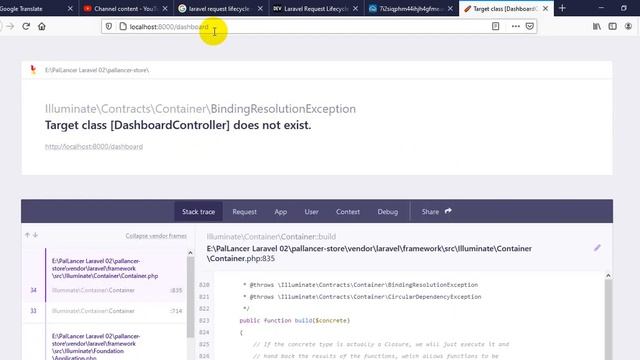This screenshot has width=640, height=360.
Task: Click 'Target class [DashboardController] does not exist.' message
Action: 178,125
